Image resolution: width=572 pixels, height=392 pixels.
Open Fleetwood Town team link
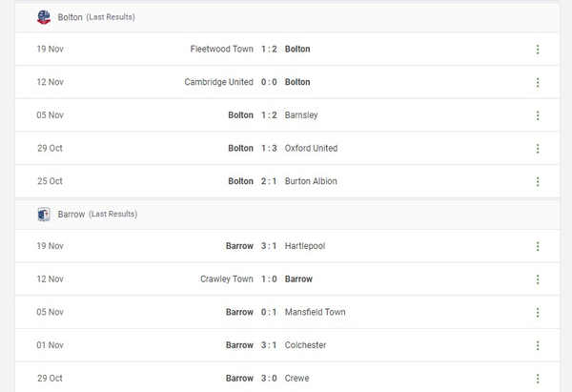(x=222, y=49)
